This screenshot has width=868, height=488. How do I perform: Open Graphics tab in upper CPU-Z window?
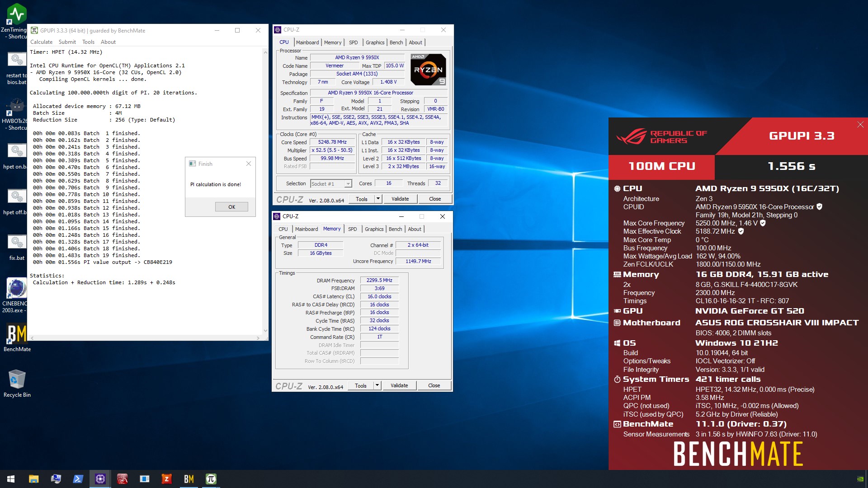(x=375, y=42)
